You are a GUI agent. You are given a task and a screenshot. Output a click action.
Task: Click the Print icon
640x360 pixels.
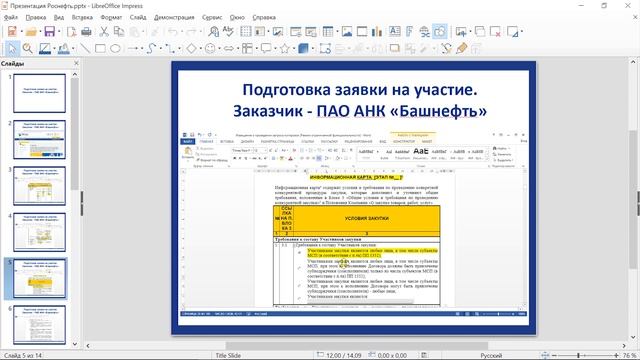[x=86, y=31]
